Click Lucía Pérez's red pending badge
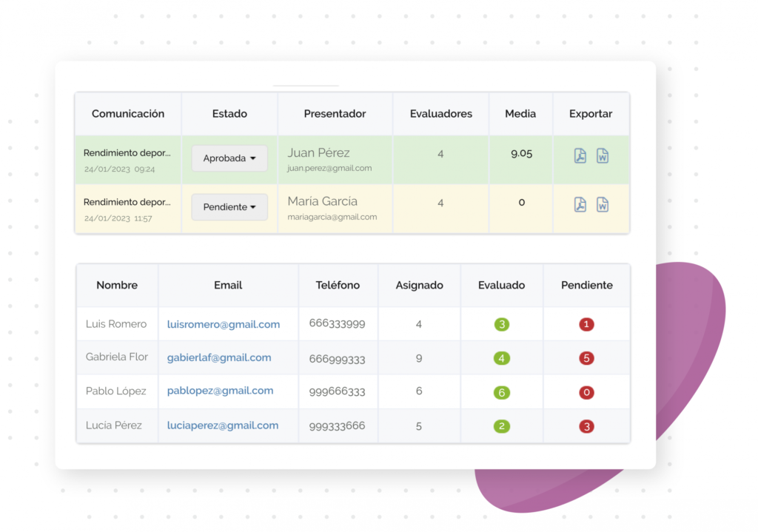Image resolution: width=758 pixels, height=532 pixels. [x=586, y=426]
